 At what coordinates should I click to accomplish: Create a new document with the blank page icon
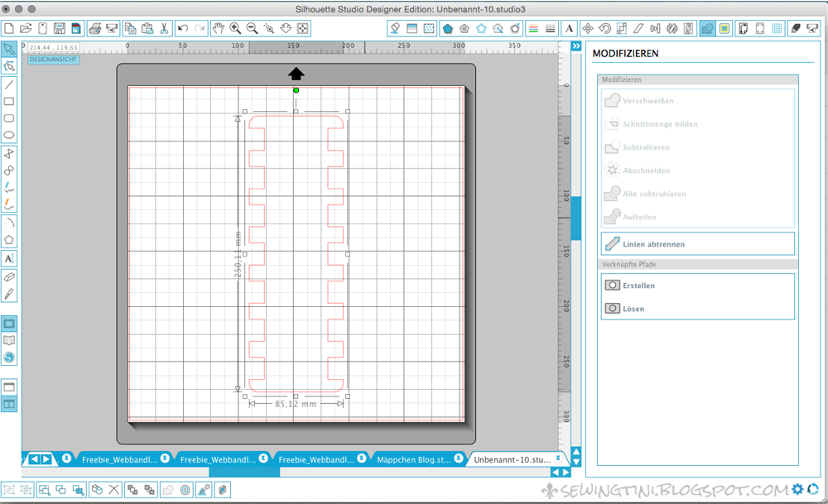tap(9, 28)
